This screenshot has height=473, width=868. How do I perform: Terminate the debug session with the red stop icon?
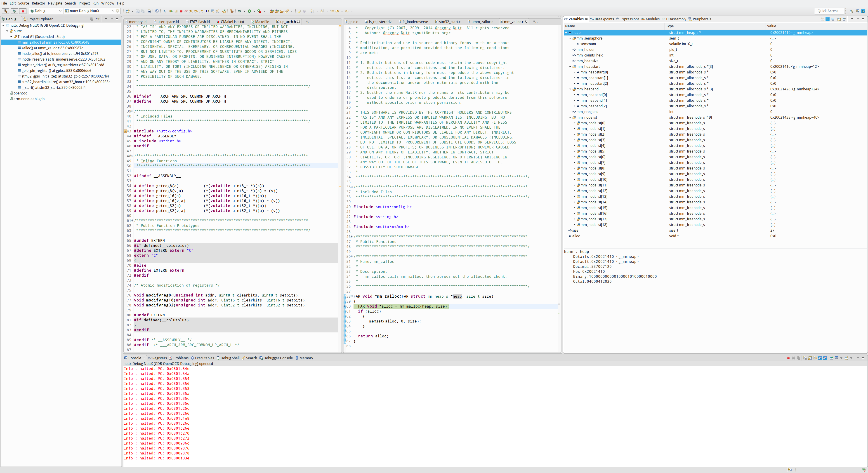point(181,11)
